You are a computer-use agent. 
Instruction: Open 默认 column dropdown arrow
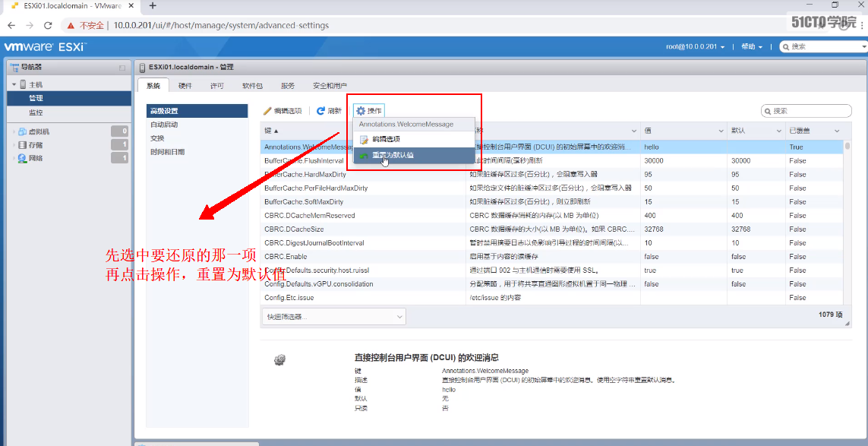pyautogui.click(x=778, y=131)
